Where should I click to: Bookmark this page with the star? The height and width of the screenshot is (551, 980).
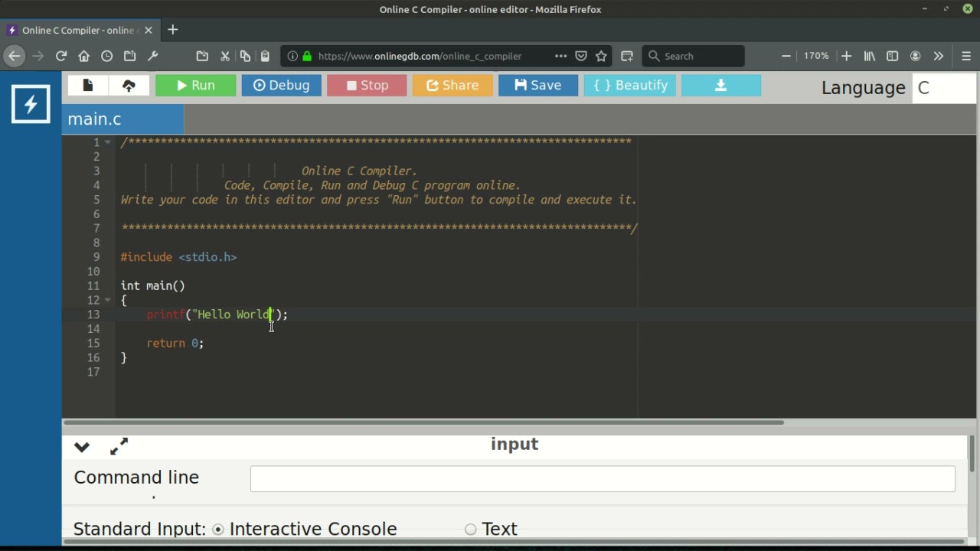602,56
